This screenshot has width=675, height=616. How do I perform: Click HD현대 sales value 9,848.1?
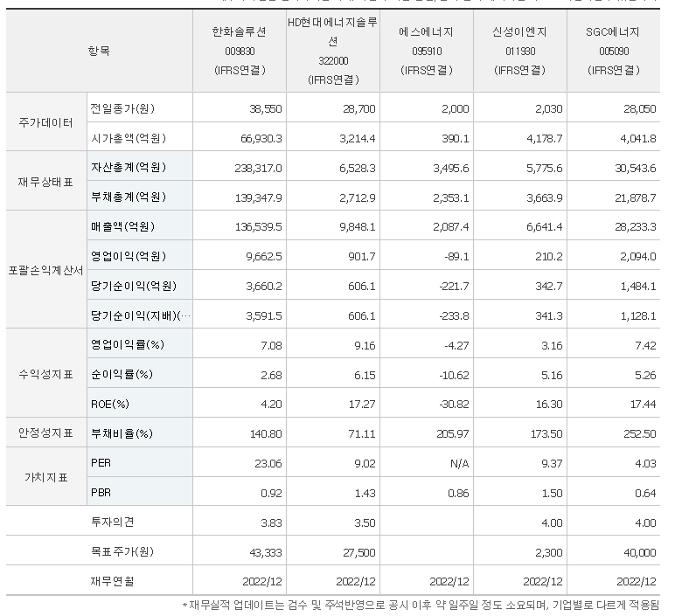point(358,227)
